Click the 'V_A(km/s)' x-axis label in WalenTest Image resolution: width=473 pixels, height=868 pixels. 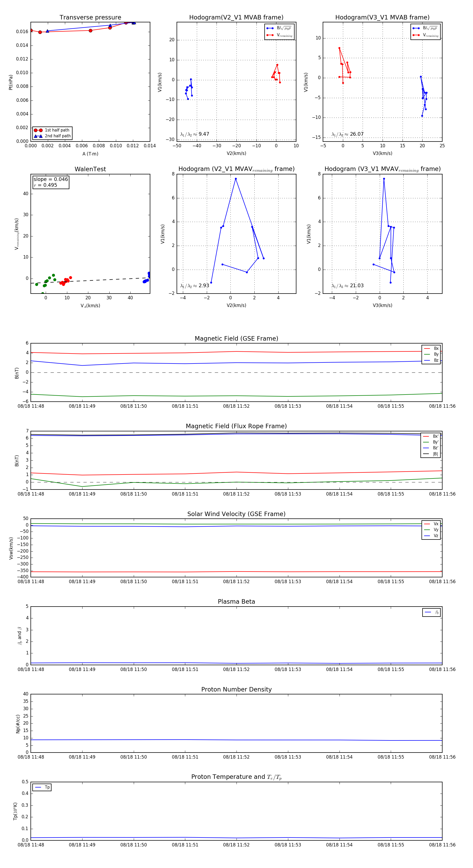click(90, 306)
